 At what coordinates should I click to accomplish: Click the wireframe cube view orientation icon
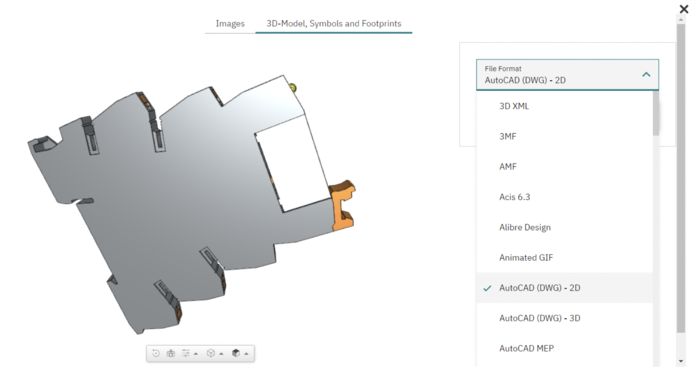coord(211,353)
